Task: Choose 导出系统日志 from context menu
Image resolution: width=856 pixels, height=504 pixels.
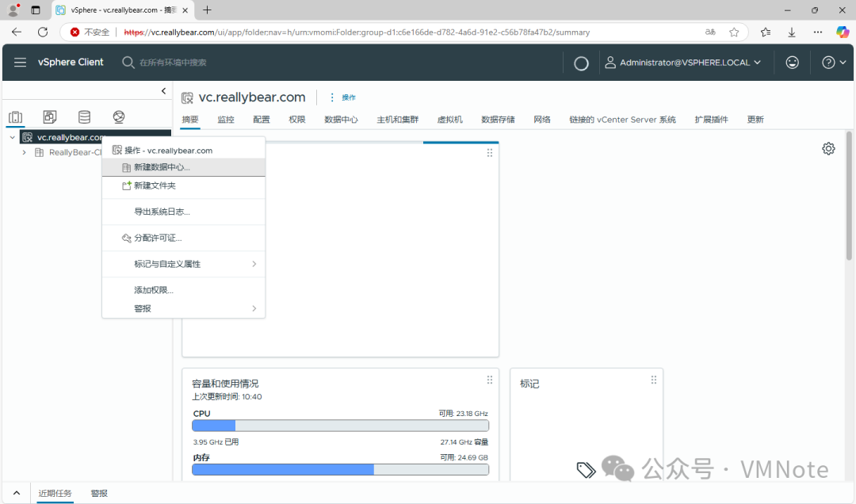Action: 183,212
